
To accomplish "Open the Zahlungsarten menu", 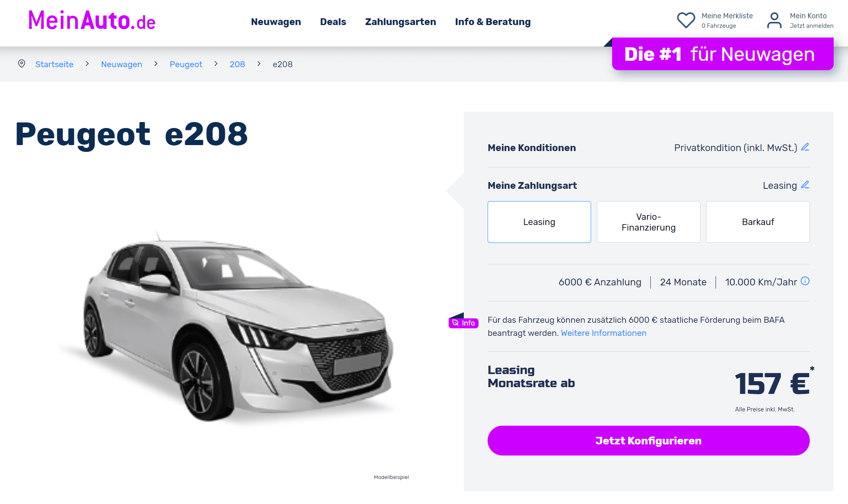I will pyautogui.click(x=401, y=22).
